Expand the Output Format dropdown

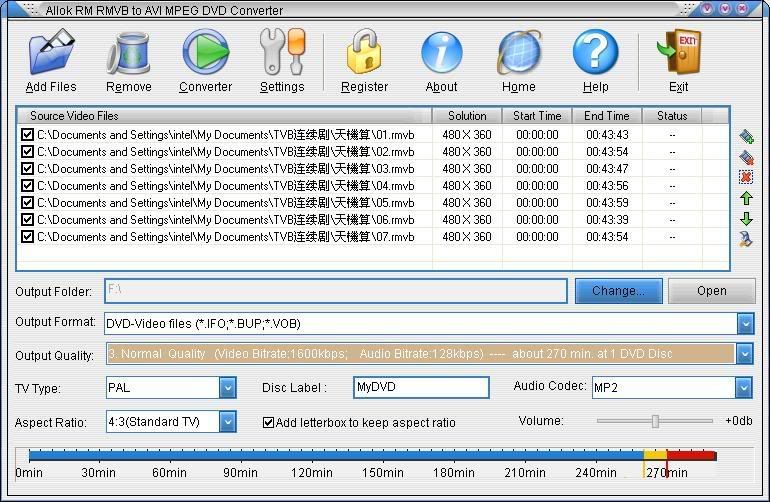(x=745, y=323)
